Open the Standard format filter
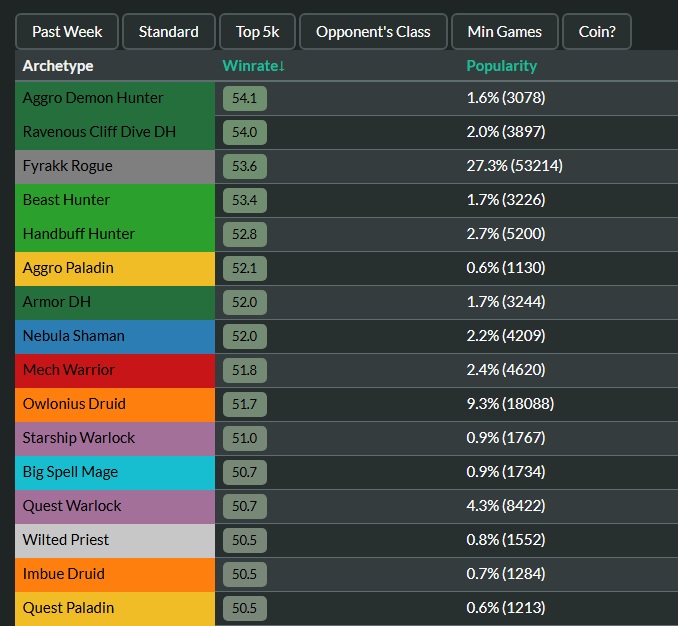The width and height of the screenshot is (678, 626). click(169, 32)
